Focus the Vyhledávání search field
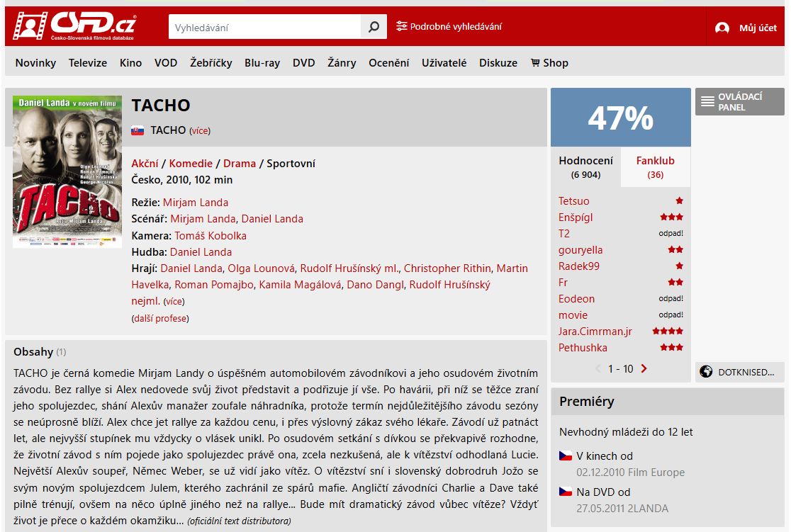The width and height of the screenshot is (791, 532). point(265,27)
